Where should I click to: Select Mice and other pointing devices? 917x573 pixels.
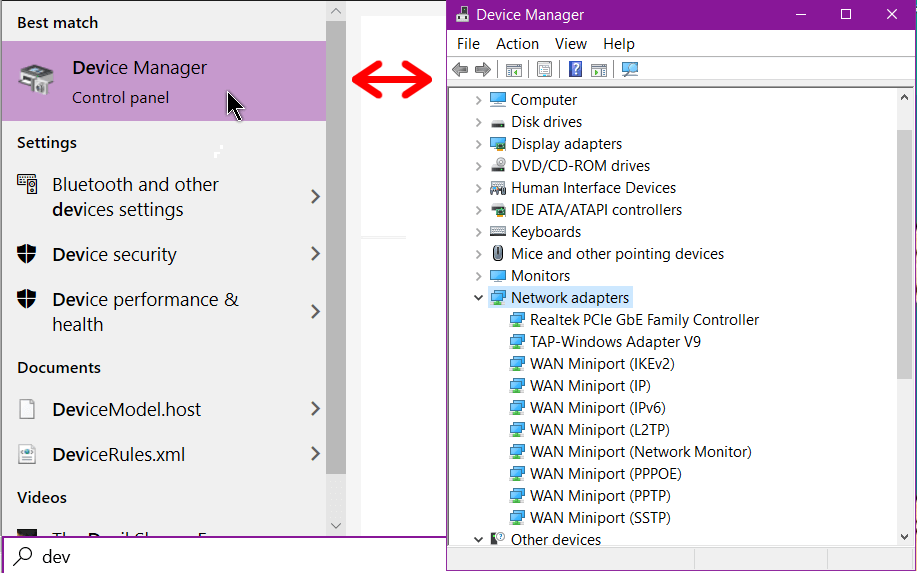pos(617,254)
